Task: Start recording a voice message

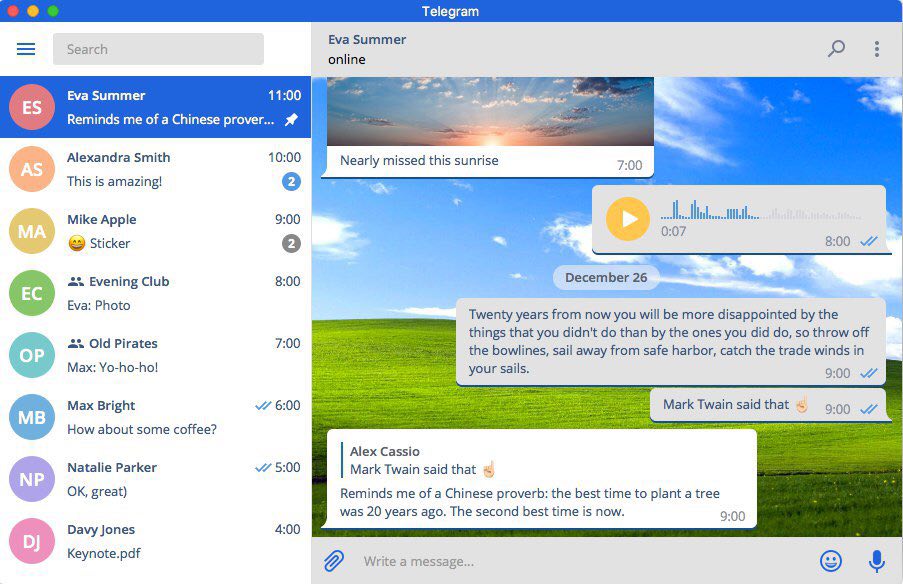Action: [x=877, y=560]
